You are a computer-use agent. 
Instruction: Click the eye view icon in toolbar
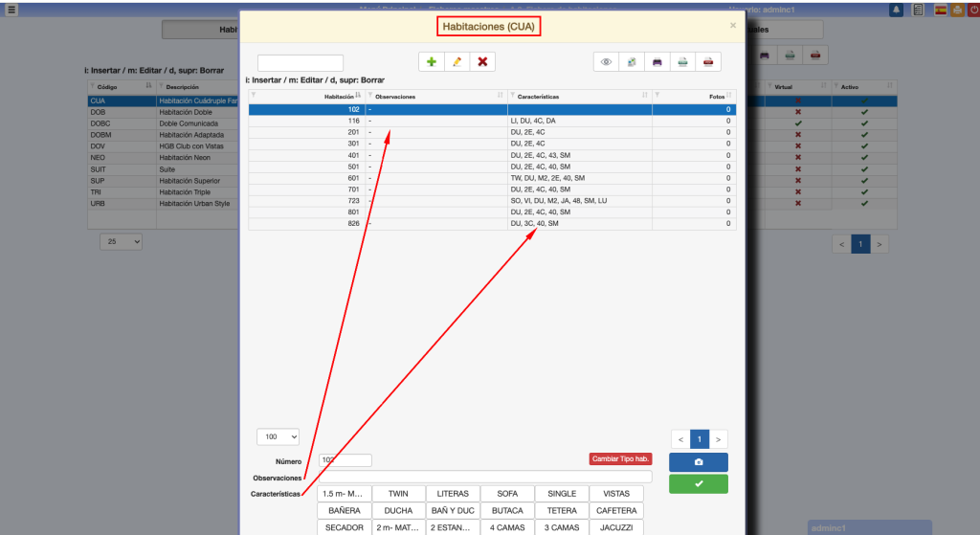[606, 62]
